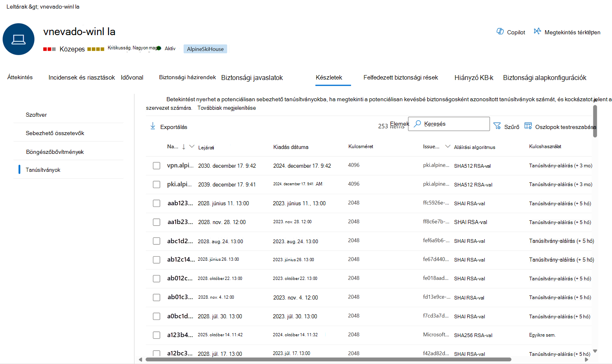Open Oszlopok testreszabása column icon
Viewport: 612px width, 364px height.
point(528,126)
